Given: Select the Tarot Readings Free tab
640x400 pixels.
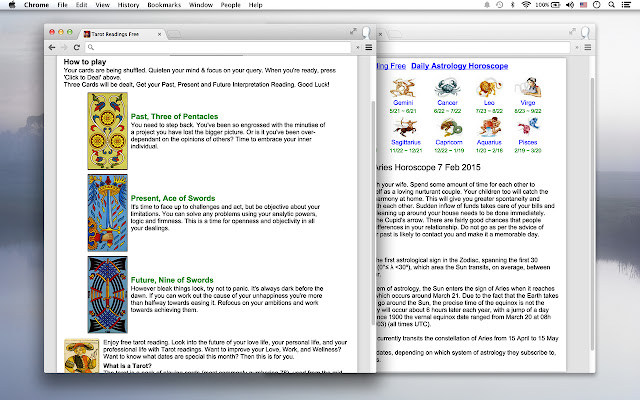Looking at the screenshot, I should (x=120, y=34).
